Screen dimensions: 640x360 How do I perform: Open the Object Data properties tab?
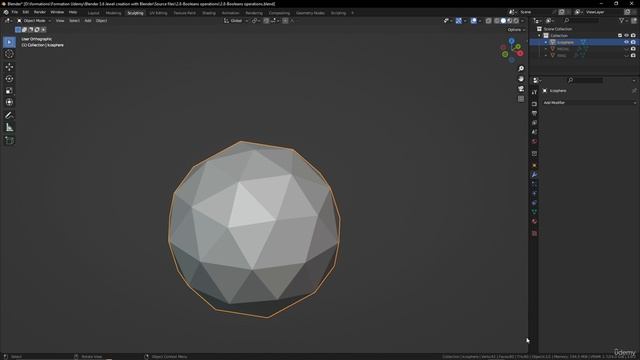tap(534, 212)
